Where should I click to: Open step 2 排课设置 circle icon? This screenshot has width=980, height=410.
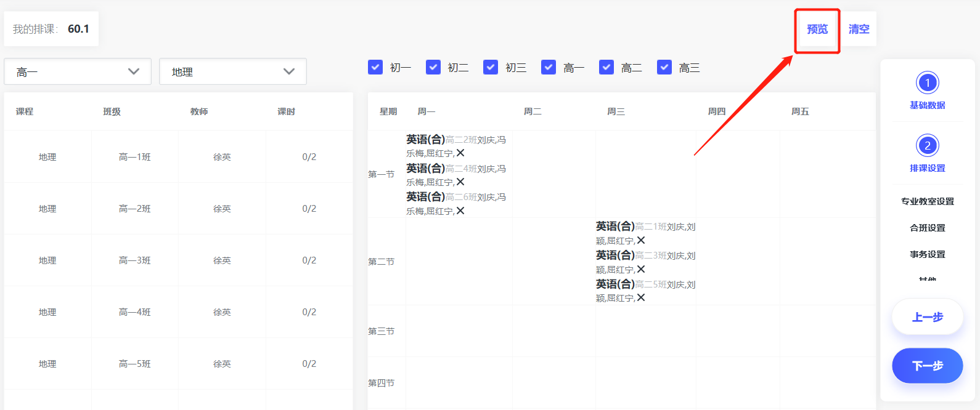pyautogui.click(x=928, y=146)
